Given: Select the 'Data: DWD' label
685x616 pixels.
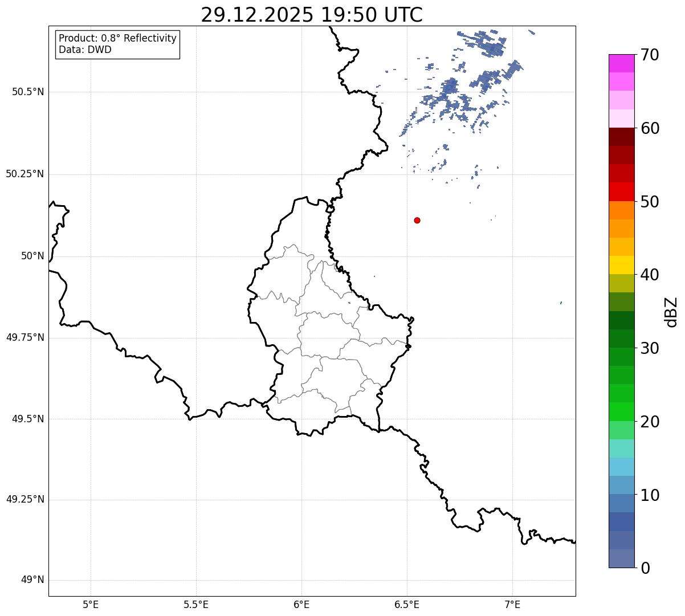Looking at the screenshot, I should click(x=85, y=50).
